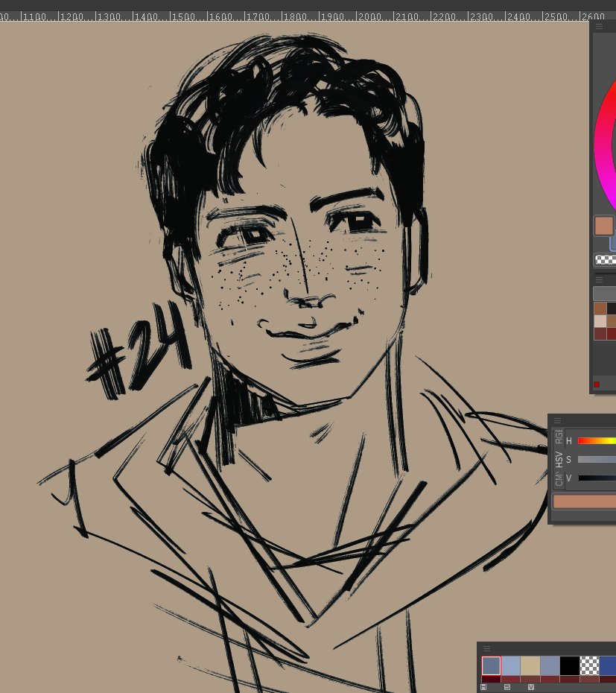Open the bottom swatch docker handle menu
This screenshot has height=693, width=616.
[486, 648]
